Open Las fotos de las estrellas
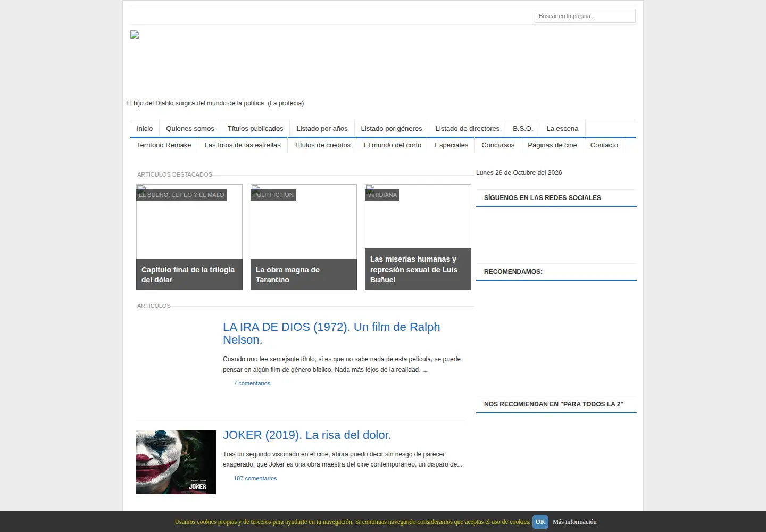Viewport: 766px width, 532px height. 243,145
